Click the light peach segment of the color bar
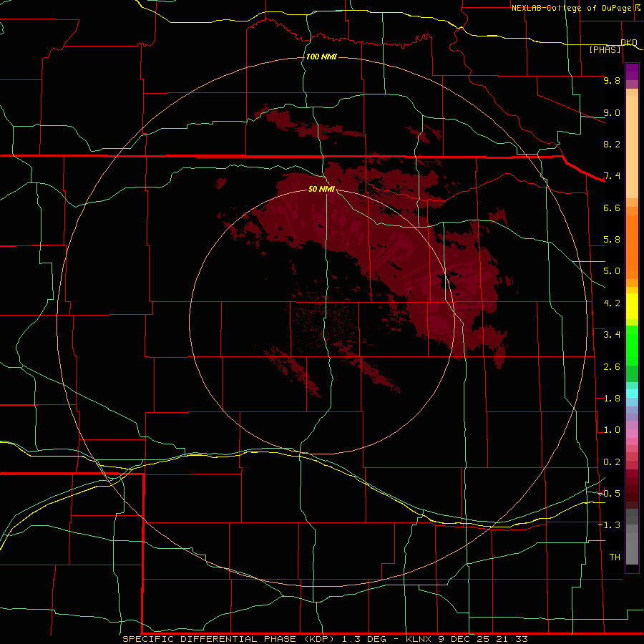 [632, 147]
